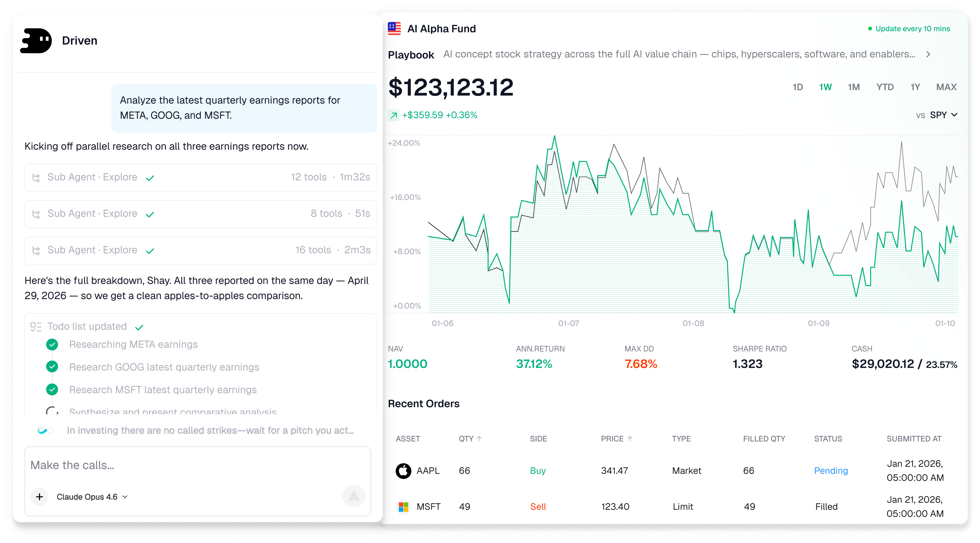980x543 pixels.
Task: Select the 1Y time range tab
Action: tap(915, 87)
